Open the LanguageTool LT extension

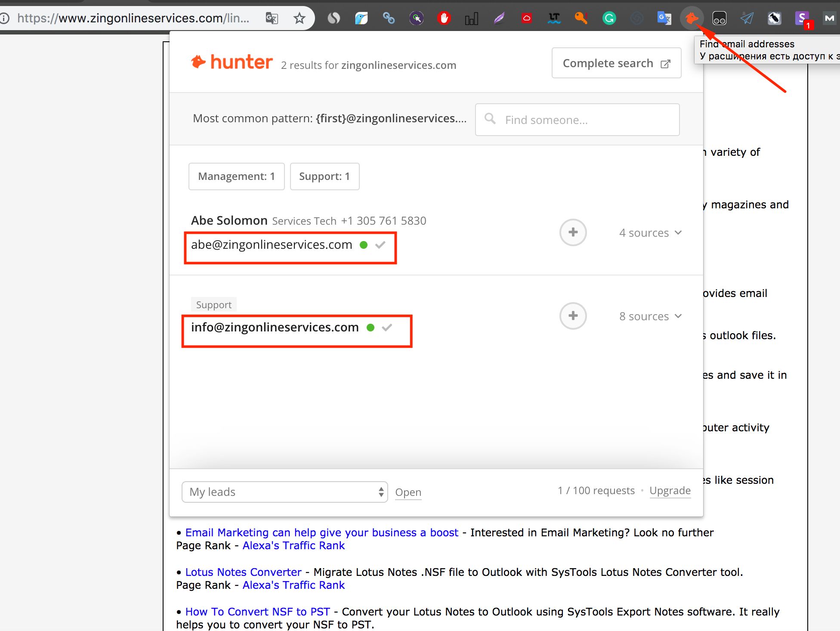(x=554, y=18)
